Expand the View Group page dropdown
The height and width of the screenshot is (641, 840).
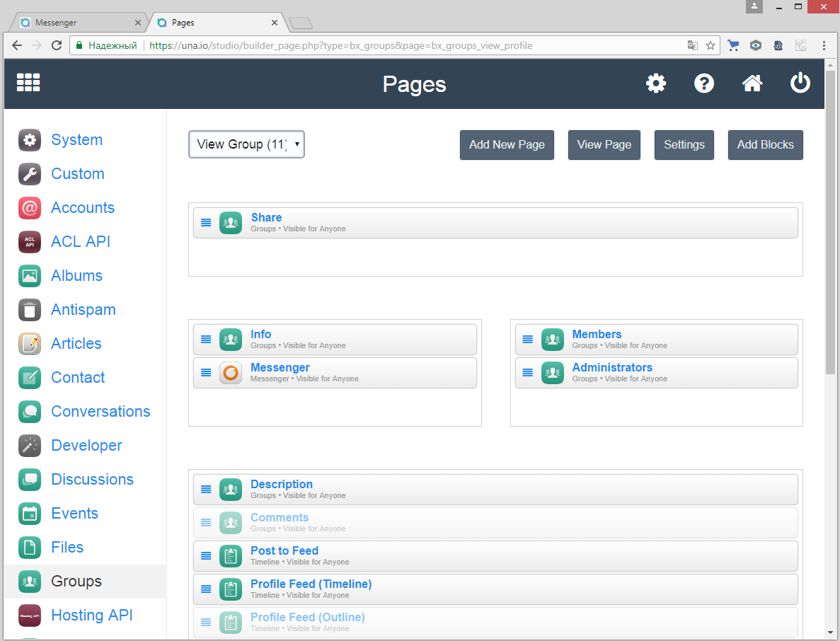(x=246, y=144)
